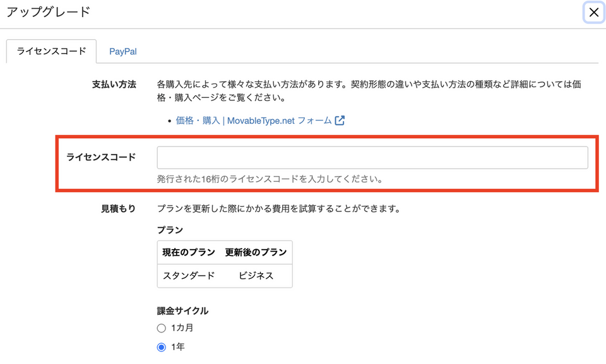Screen dimensions: 606x364
Task: Click the ライセンスコード field label
Action: click(x=101, y=157)
